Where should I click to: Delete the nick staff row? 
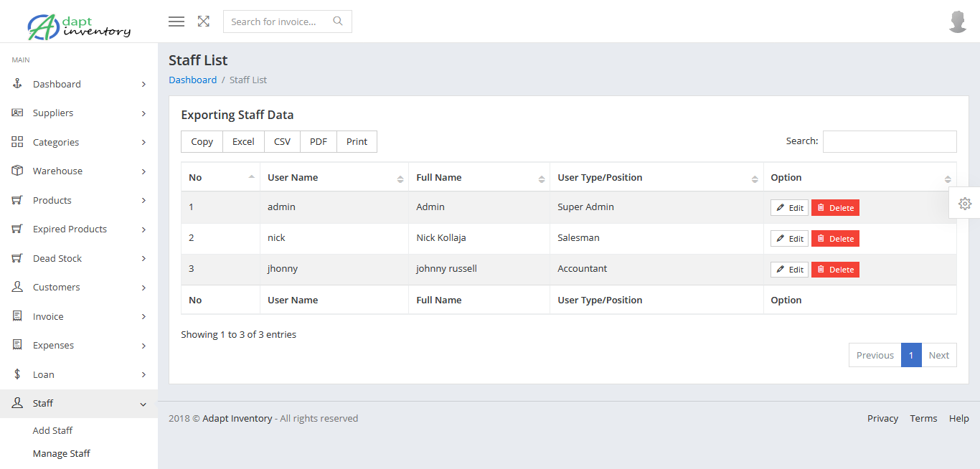[x=835, y=239]
